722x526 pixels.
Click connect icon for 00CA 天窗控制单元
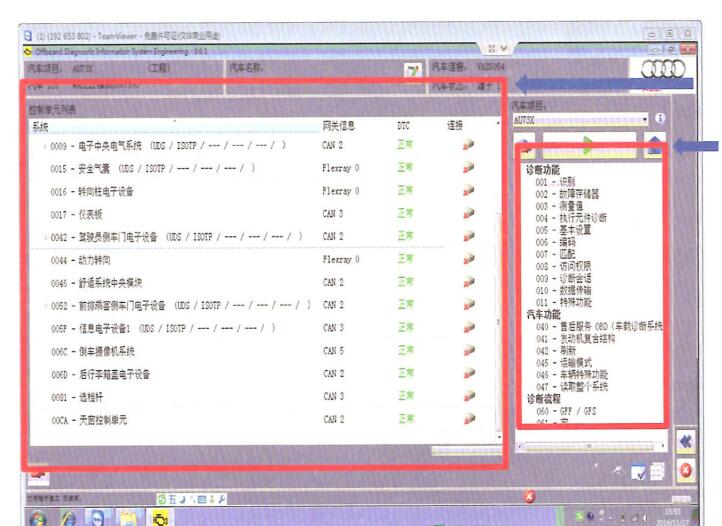(469, 419)
